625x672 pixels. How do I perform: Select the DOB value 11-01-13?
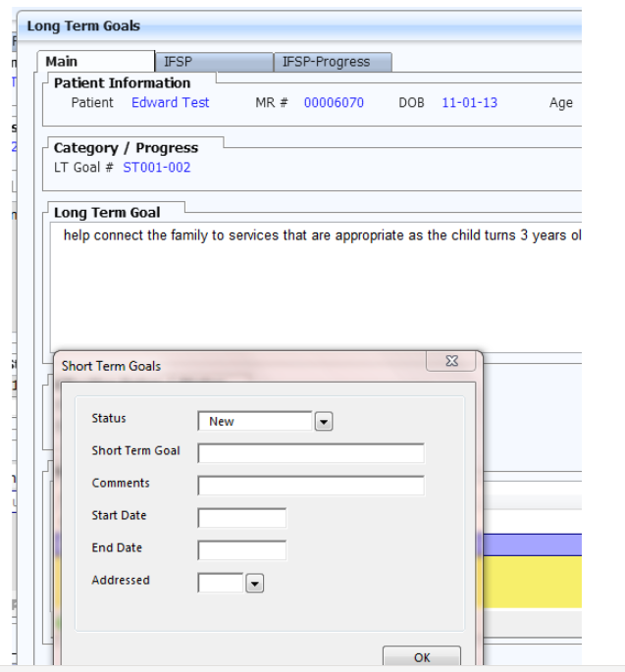(469, 102)
